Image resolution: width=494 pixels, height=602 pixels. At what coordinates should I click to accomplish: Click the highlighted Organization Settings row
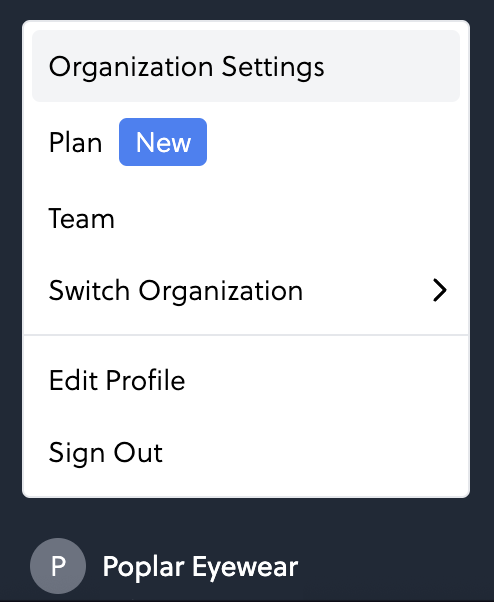tap(246, 66)
